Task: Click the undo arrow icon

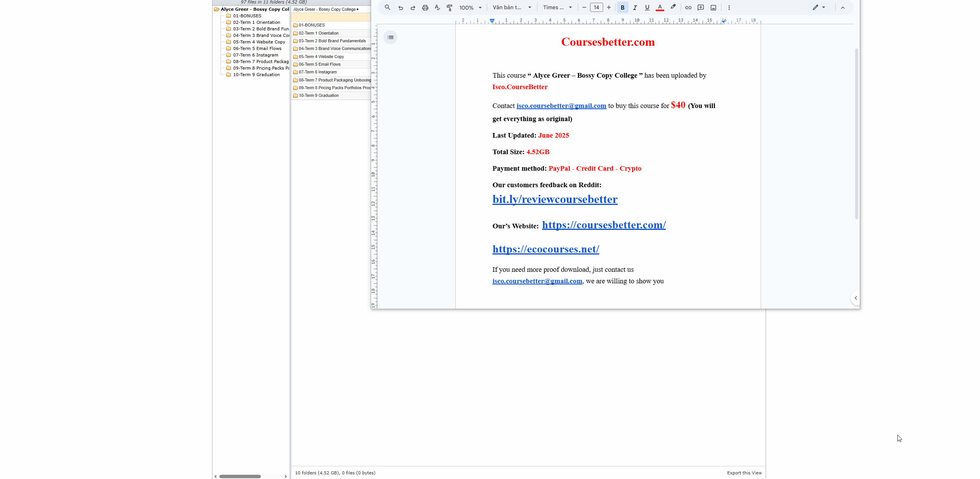Action: 401,8
